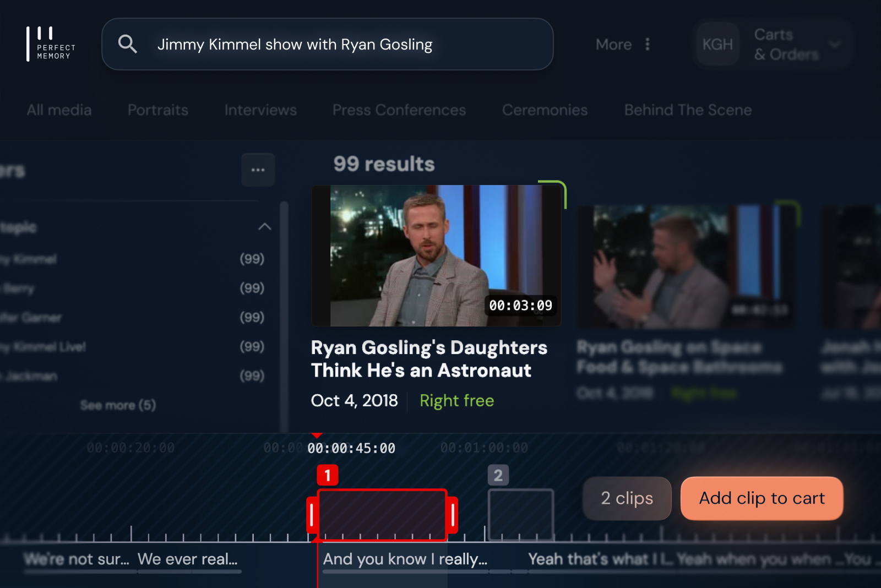Grab the left red clip trim handle
881x588 pixels.
point(312,515)
